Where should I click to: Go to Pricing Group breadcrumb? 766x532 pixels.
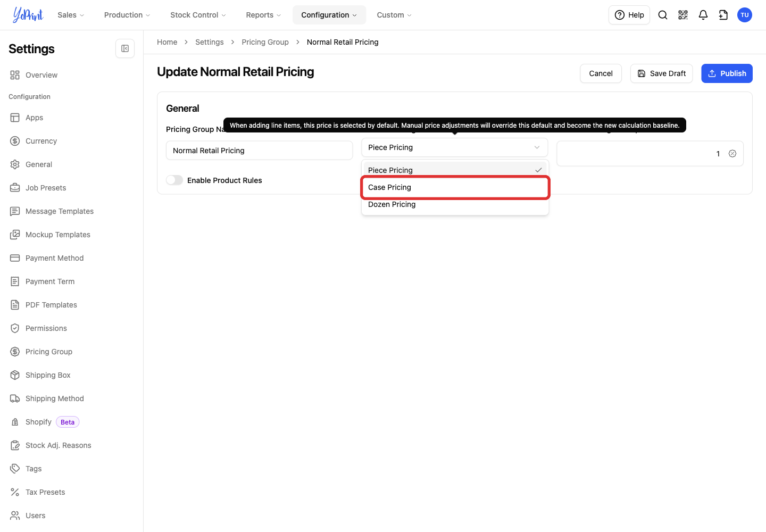(x=265, y=42)
